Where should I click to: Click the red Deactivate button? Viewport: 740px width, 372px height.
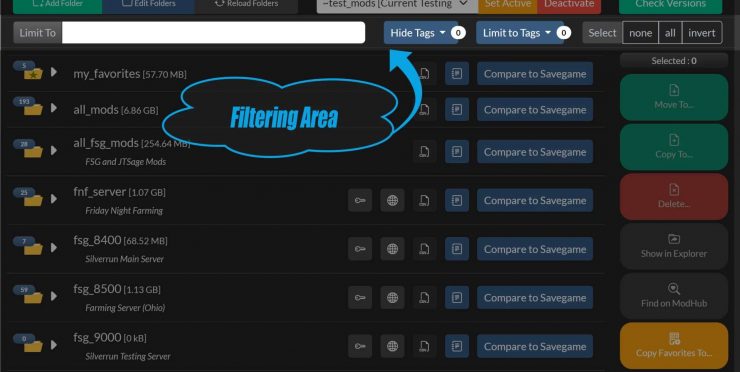click(x=569, y=5)
